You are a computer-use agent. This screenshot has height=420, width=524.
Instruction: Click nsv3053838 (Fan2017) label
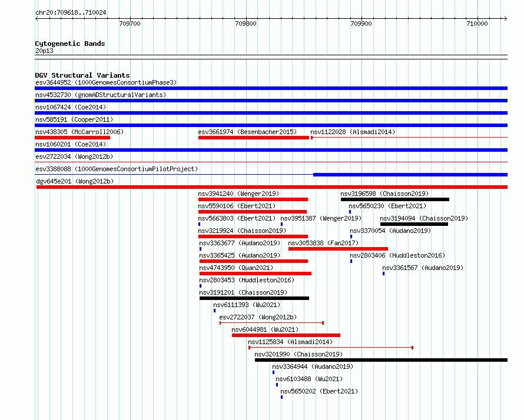pos(323,243)
